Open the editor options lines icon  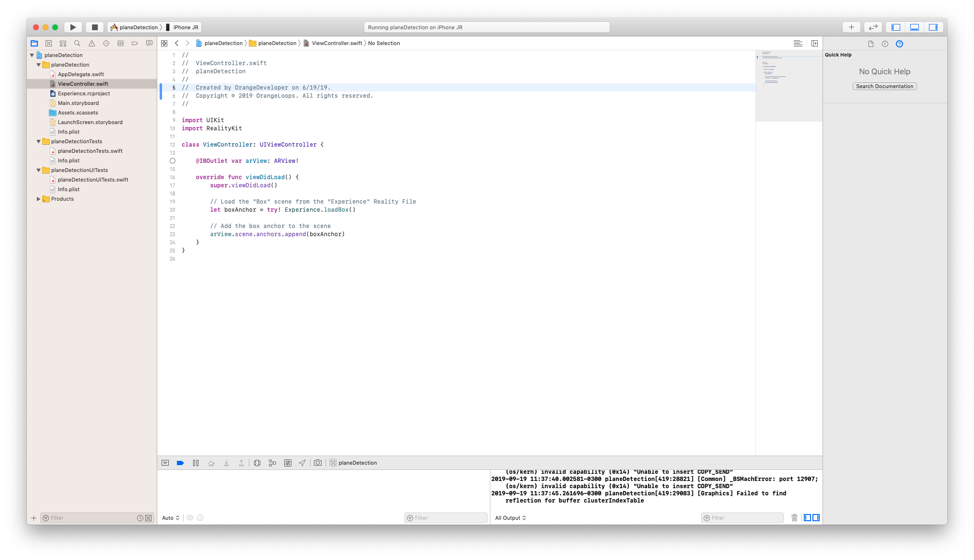point(798,43)
